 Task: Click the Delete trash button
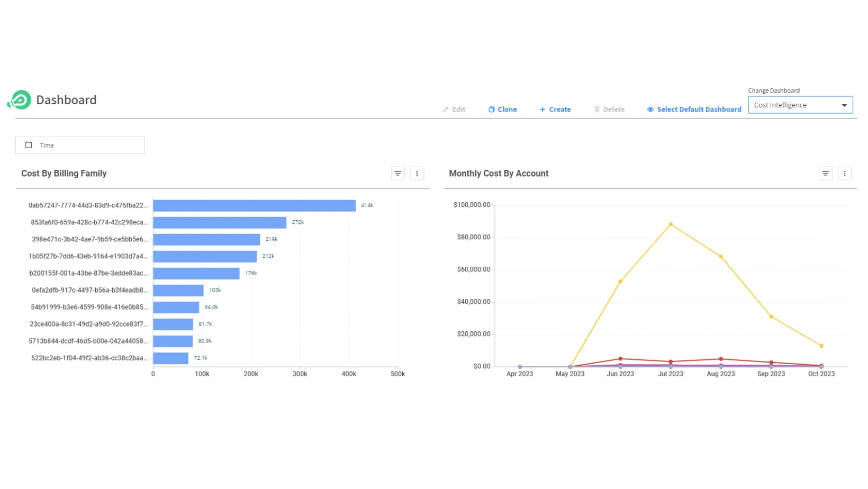609,110
